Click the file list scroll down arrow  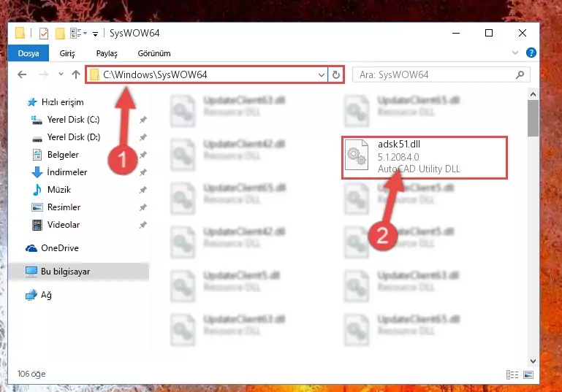click(x=533, y=361)
